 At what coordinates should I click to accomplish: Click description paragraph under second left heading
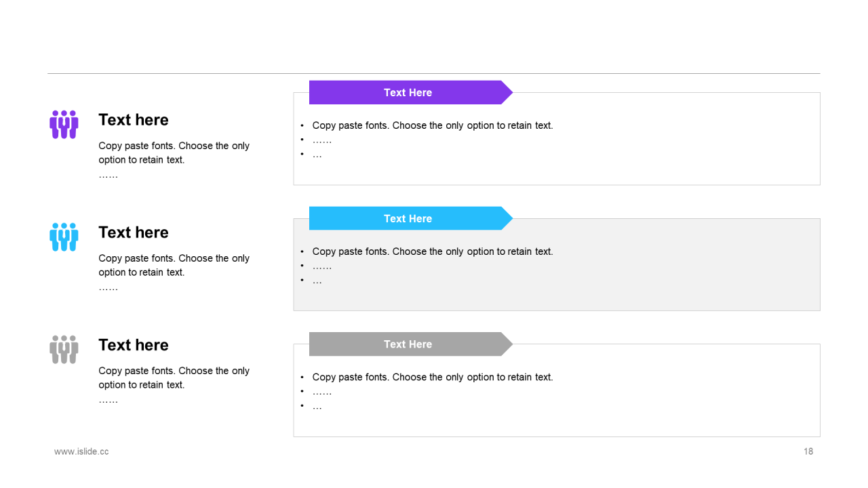[174, 272]
